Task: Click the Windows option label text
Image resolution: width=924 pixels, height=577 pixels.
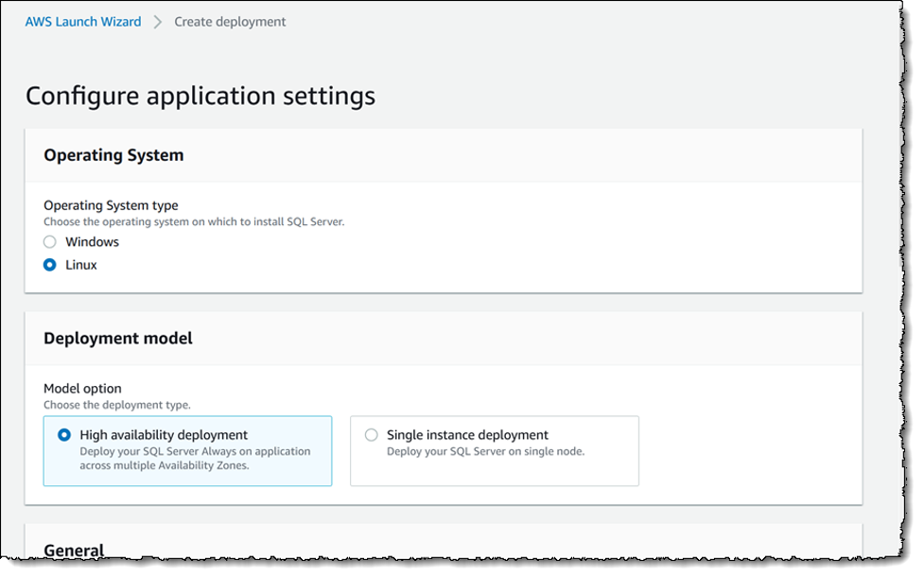Action: pos(92,242)
